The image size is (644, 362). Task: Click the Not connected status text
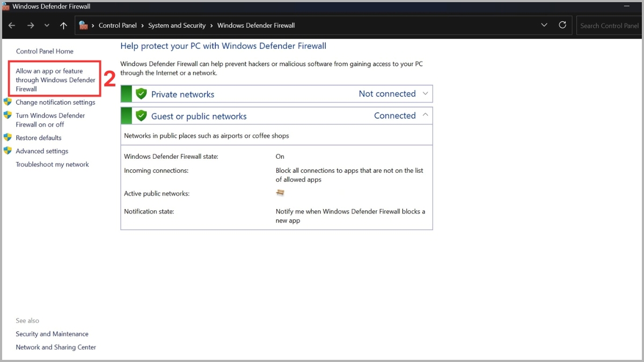coord(387,94)
